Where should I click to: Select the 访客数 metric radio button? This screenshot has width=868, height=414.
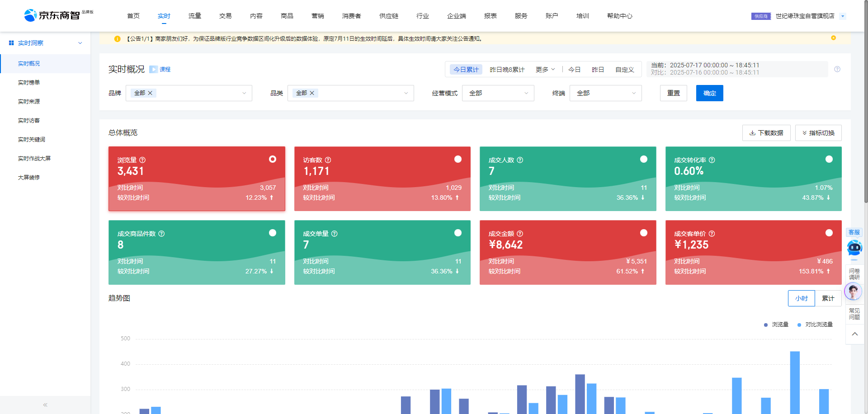click(x=458, y=159)
